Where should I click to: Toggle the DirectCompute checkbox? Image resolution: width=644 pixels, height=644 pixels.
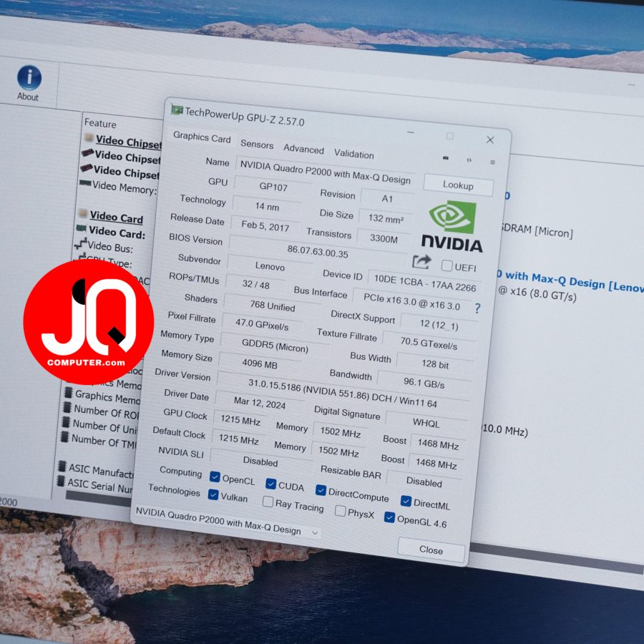click(321, 490)
